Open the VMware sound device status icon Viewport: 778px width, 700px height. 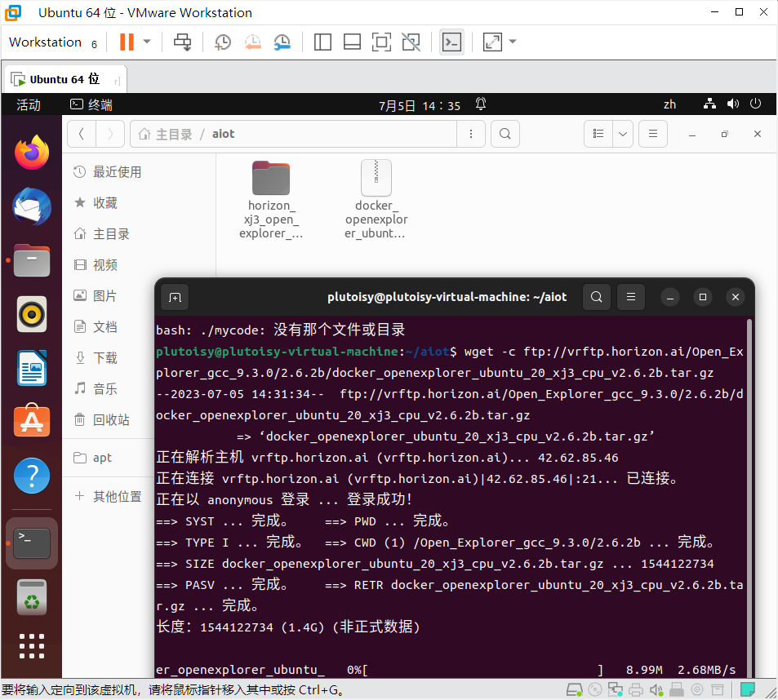click(656, 689)
